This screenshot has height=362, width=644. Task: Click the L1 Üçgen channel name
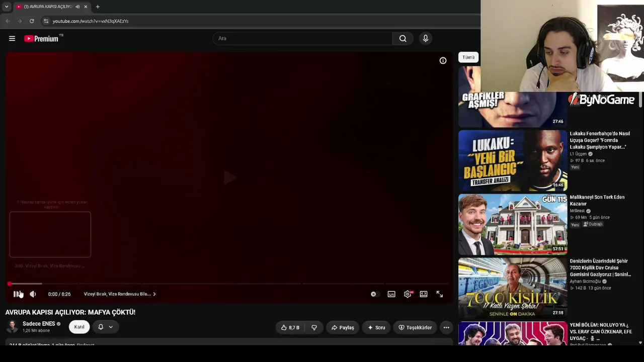pyautogui.click(x=578, y=154)
